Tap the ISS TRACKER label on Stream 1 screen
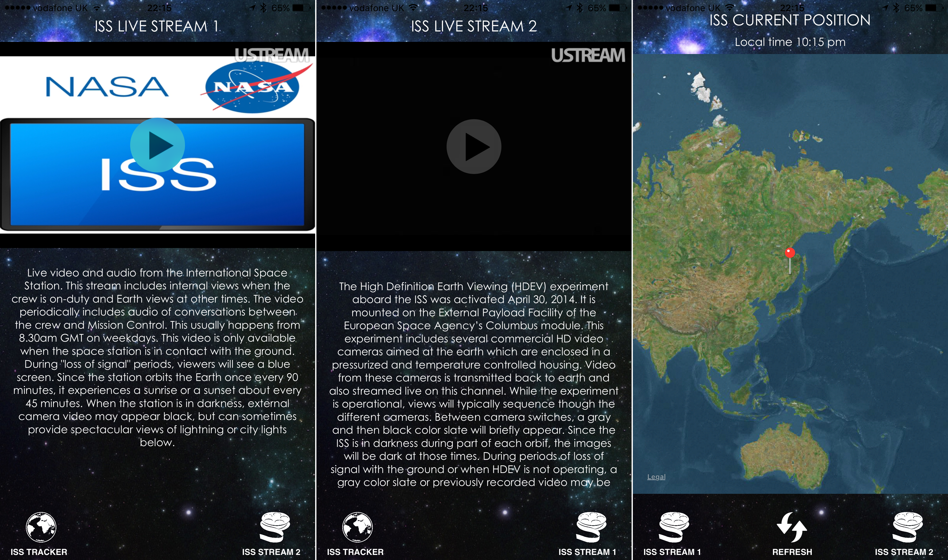The image size is (948, 560). click(x=39, y=552)
